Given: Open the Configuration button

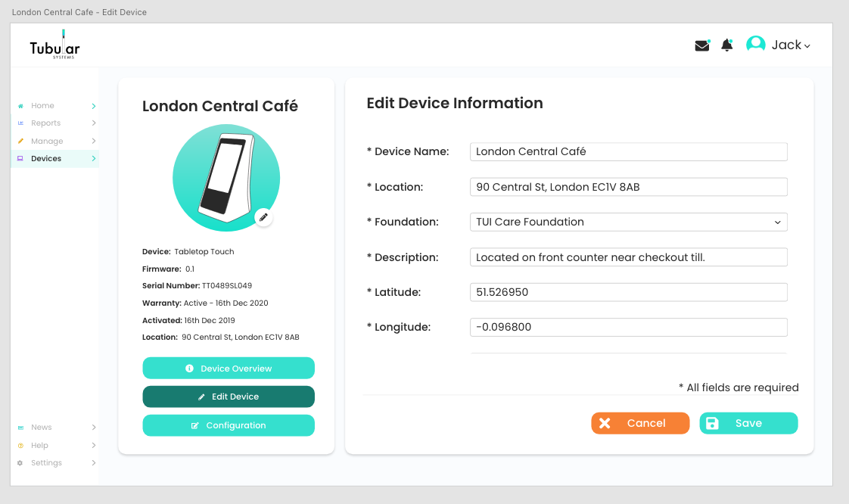Looking at the screenshot, I should pyautogui.click(x=229, y=425).
